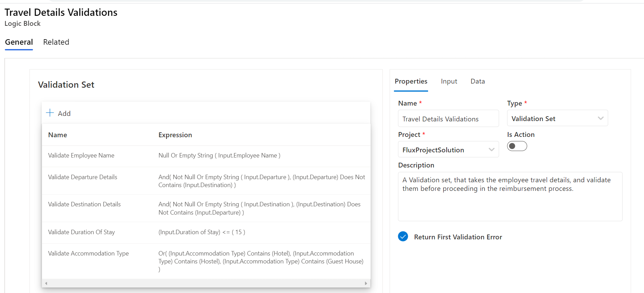Select the Validate Destination Details row
This screenshot has height=293, width=644.
point(206,208)
